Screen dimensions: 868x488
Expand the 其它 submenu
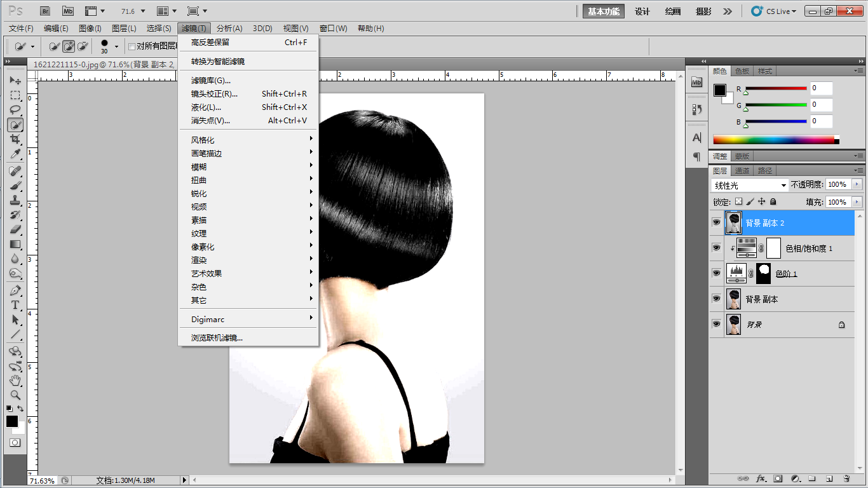(248, 300)
